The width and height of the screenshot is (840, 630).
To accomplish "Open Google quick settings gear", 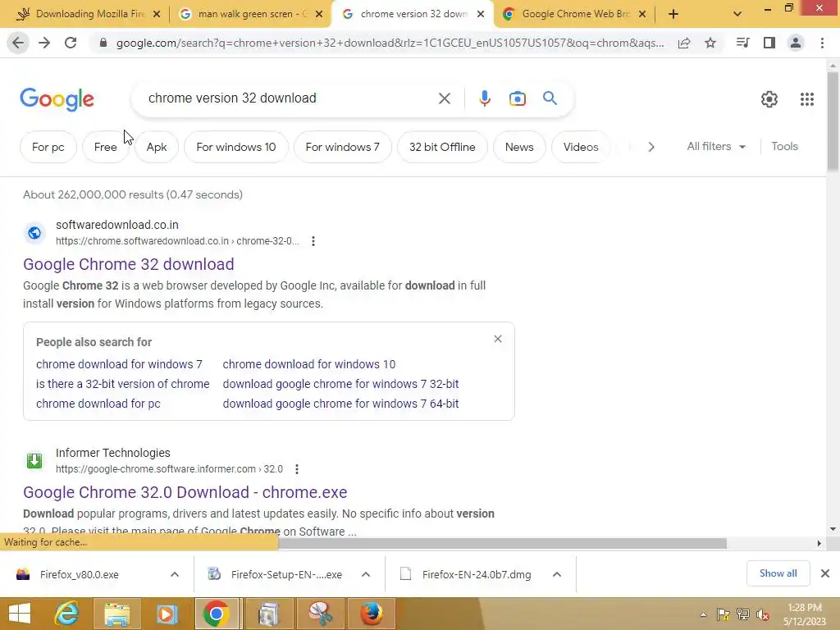I will pos(769,99).
